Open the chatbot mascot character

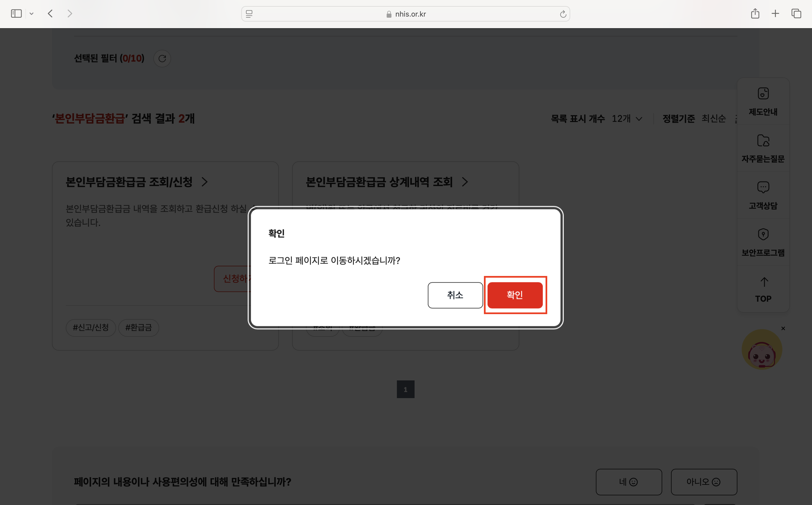[x=762, y=349]
